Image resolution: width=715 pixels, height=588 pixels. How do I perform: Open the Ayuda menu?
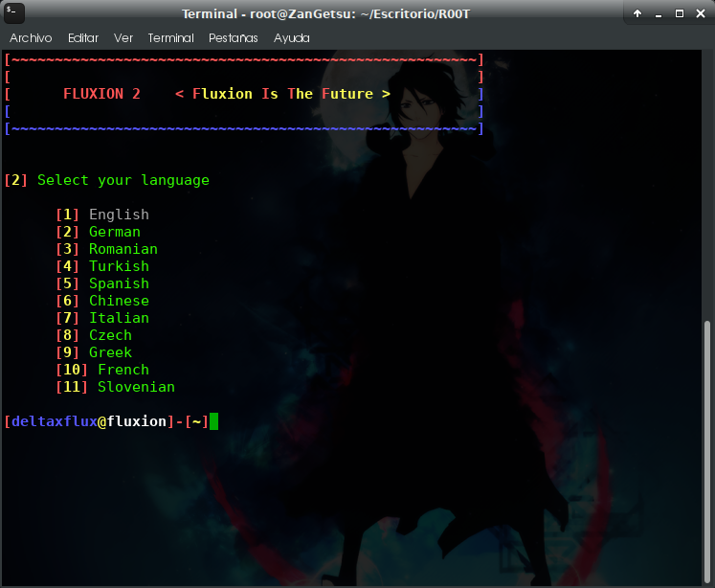pyautogui.click(x=291, y=38)
